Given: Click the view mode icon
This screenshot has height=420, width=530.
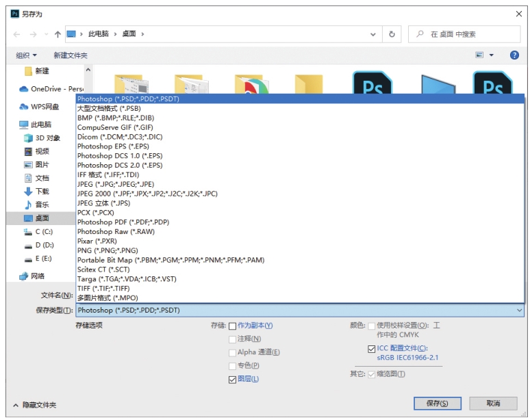Looking at the screenshot, I should click(x=479, y=55).
